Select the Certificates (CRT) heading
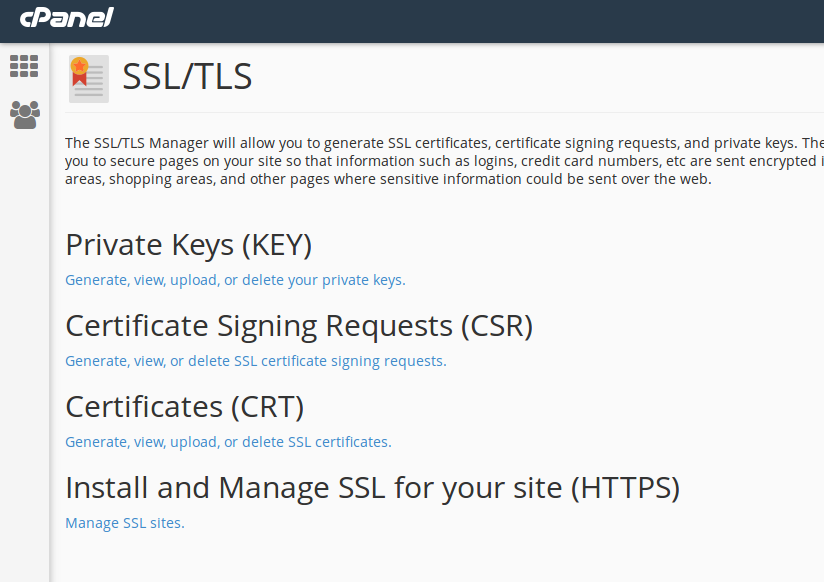The image size is (824, 582). tap(184, 407)
